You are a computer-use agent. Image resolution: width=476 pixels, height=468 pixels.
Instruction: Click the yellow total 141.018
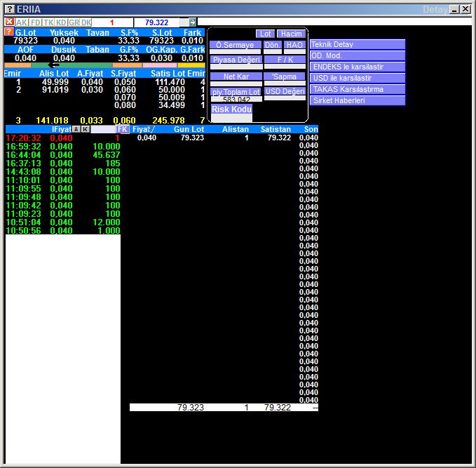(x=52, y=121)
